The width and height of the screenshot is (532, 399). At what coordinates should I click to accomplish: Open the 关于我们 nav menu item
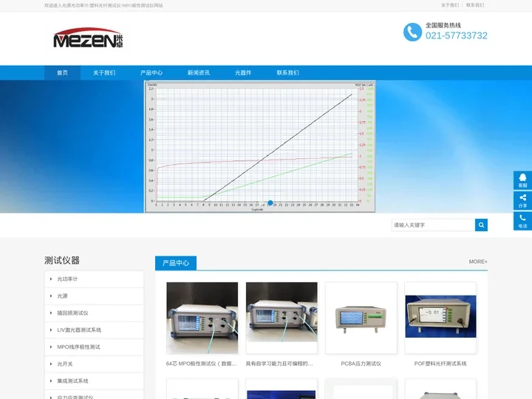[104, 72]
